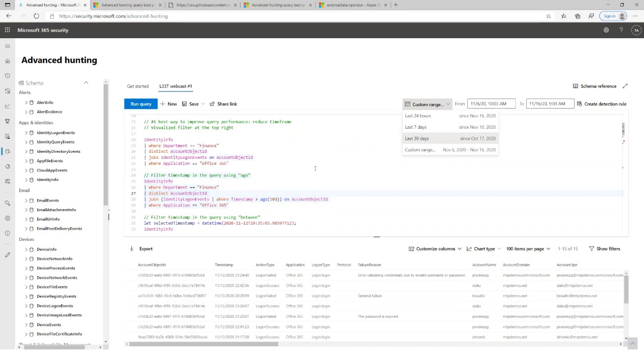The width and height of the screenshot is (644, 362).
Task: Open the Save dropdown arrow
Action: (203, 104)
